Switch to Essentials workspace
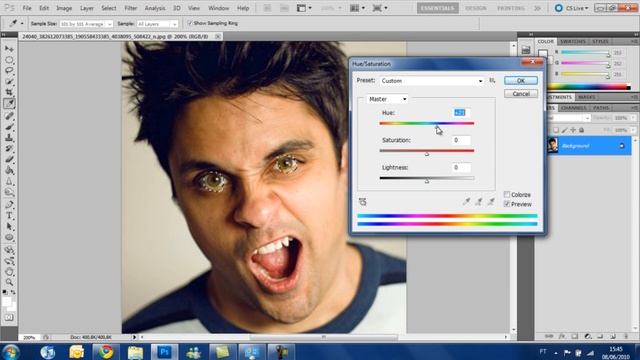Screen dimensions: 640x360 pyautogui.click(x=438, y=8)
